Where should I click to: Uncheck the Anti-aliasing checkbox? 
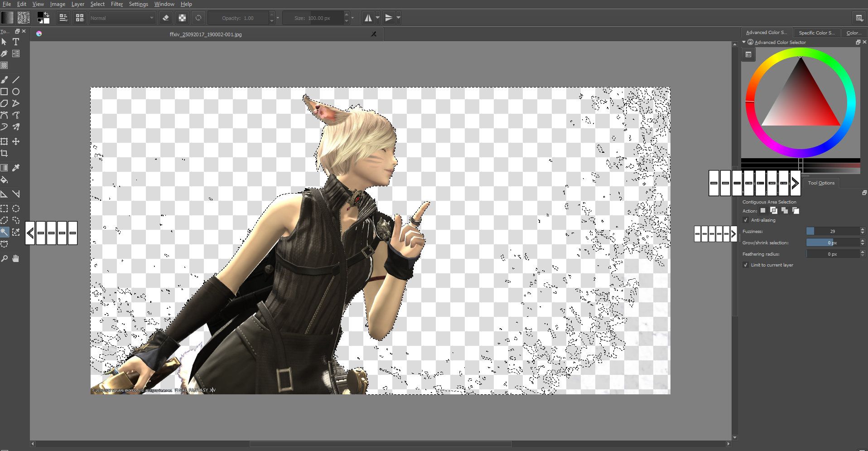point(746,220)
